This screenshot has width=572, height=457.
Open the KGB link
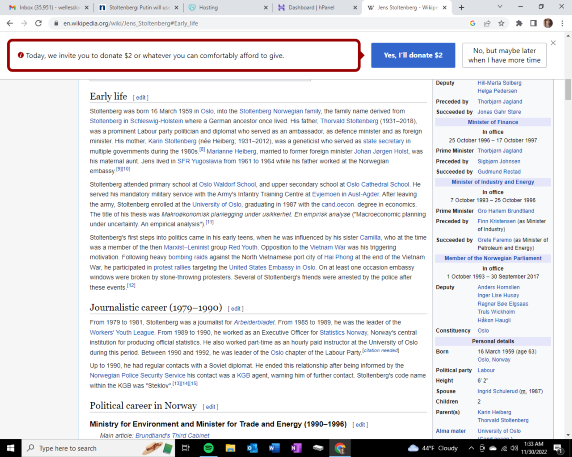[x=243, y=376]
